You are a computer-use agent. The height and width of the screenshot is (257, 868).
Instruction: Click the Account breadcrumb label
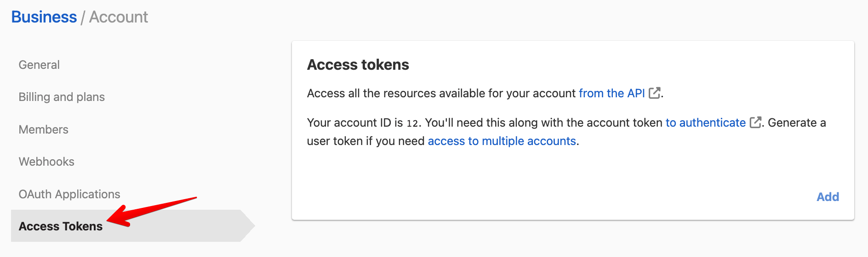click(x=119, y=17)
